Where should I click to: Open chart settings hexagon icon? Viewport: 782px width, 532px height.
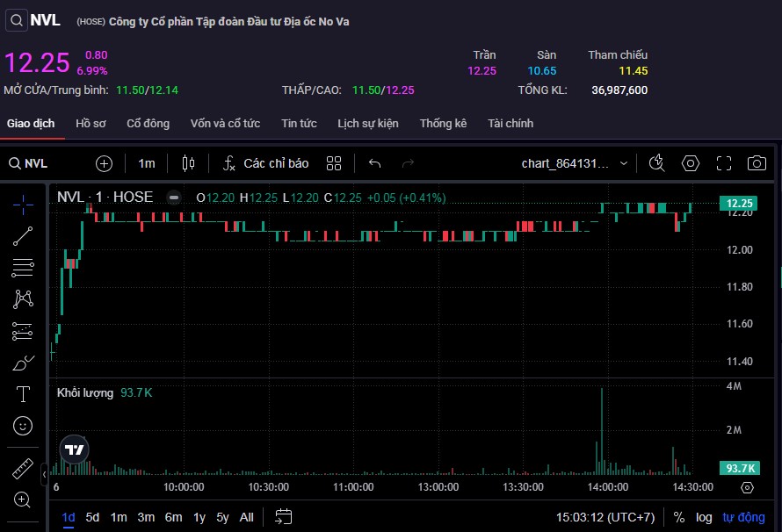click(691, 163)
